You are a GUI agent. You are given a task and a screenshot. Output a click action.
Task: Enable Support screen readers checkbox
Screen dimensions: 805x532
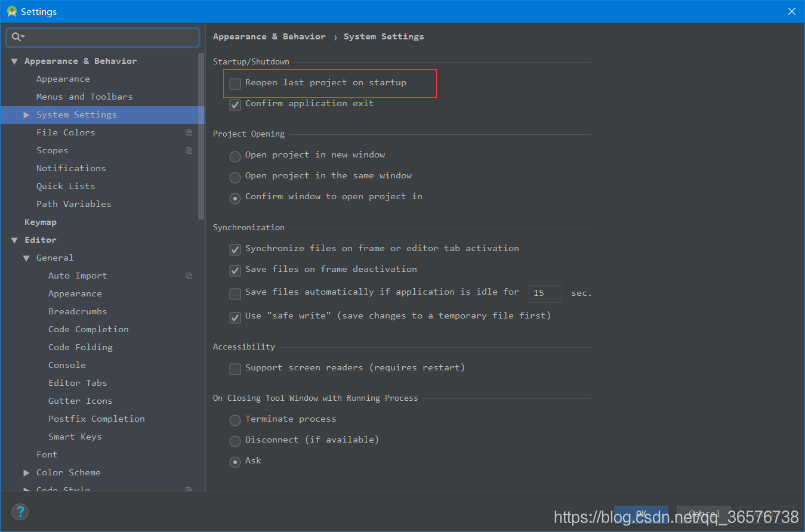(235, 369)
